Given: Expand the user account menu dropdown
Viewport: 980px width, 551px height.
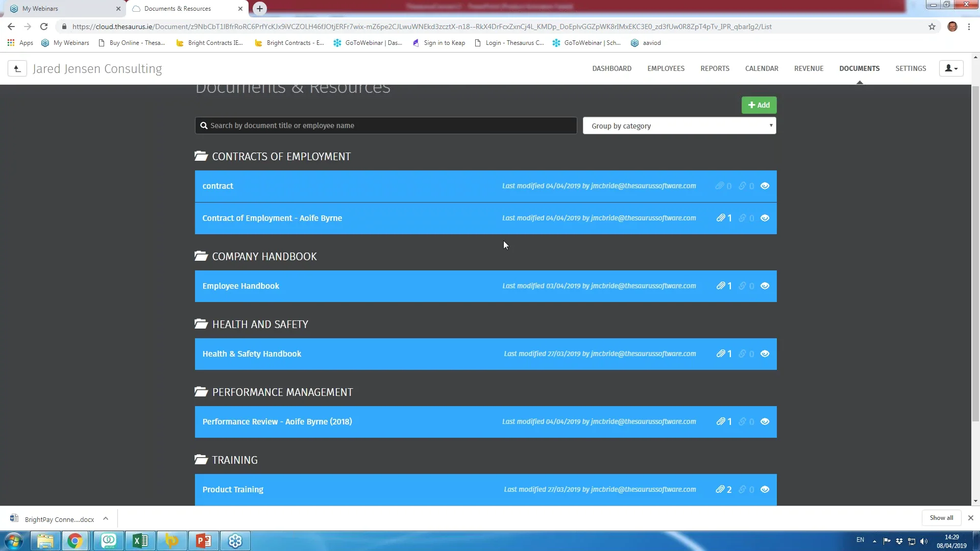Looking at the screenshot, I should (951, 68).
